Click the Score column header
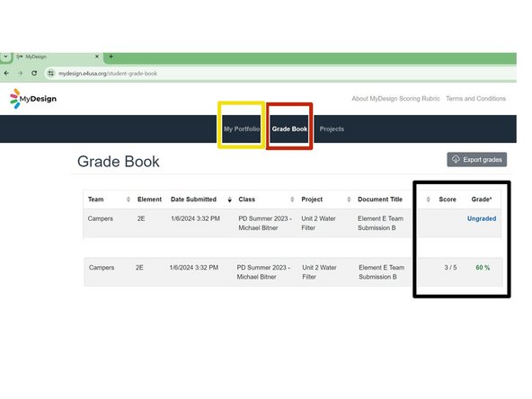The width and height of the screenshot is (532, 399). [448, 199]
